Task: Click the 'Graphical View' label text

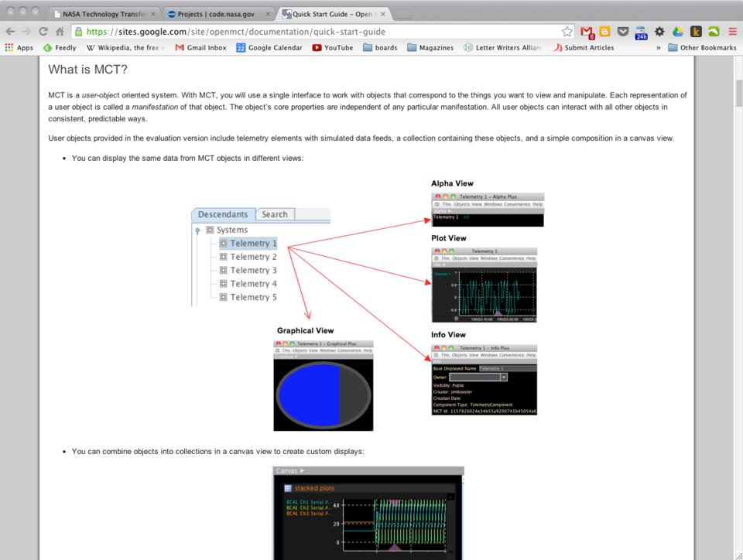Action: 305,330
